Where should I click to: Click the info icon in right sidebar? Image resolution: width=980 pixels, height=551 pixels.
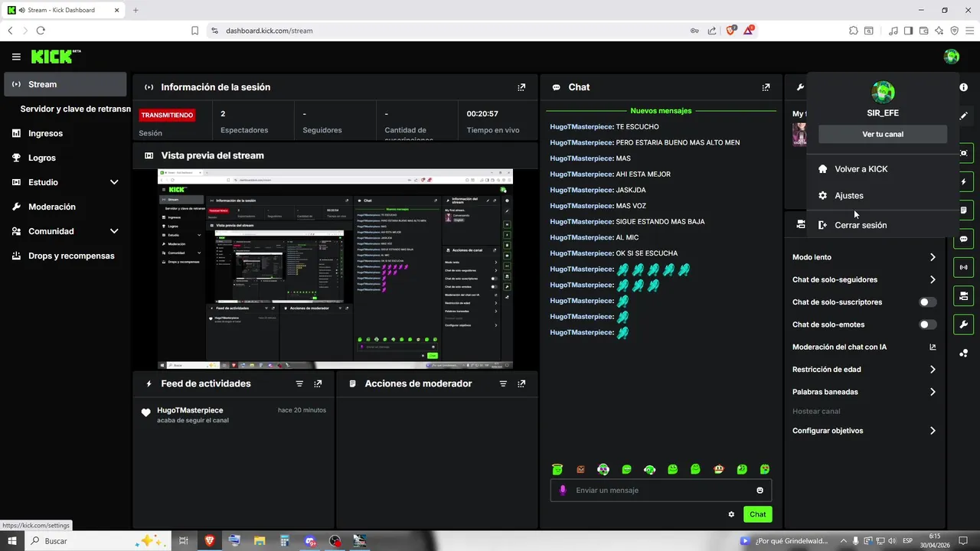pyautogui.click(x=964, y=87)
